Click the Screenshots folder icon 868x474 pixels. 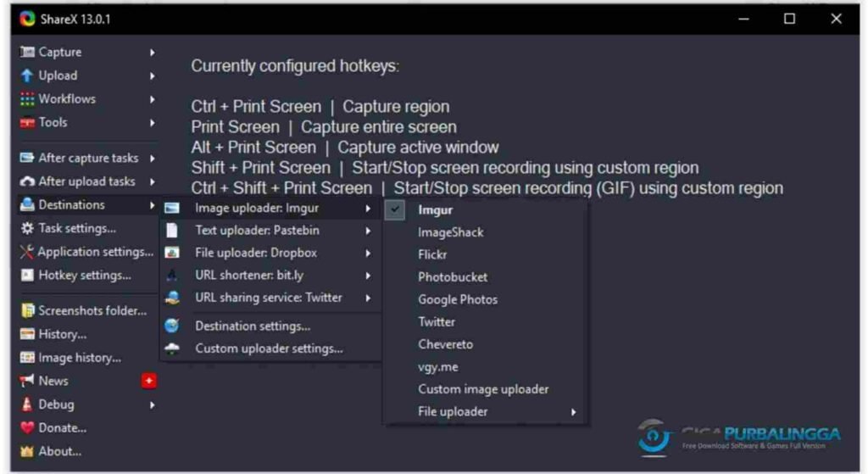tap(26, 310)
